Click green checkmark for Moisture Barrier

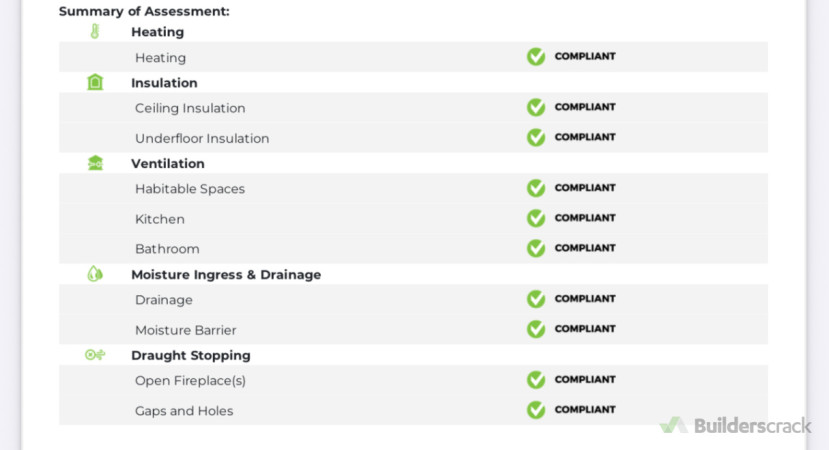[536, 329]
